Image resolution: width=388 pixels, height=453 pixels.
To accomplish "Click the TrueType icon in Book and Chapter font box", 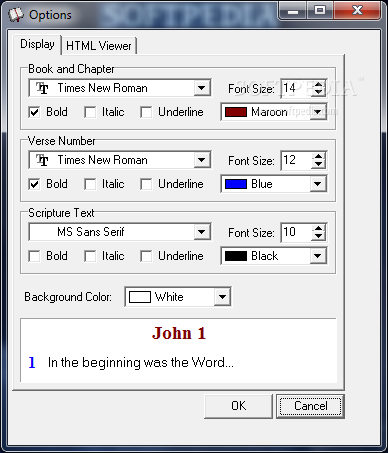I will pos(42,88).
